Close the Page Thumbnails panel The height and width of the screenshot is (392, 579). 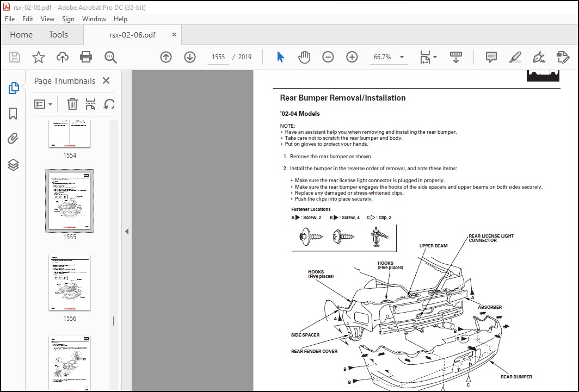click(106, 80)
